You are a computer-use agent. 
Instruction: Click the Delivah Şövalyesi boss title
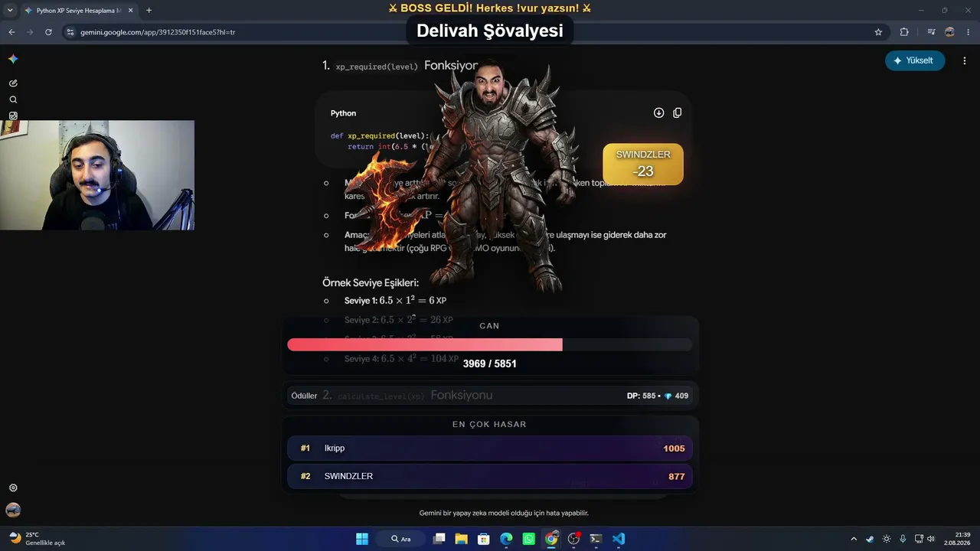[x=490, y=31]
